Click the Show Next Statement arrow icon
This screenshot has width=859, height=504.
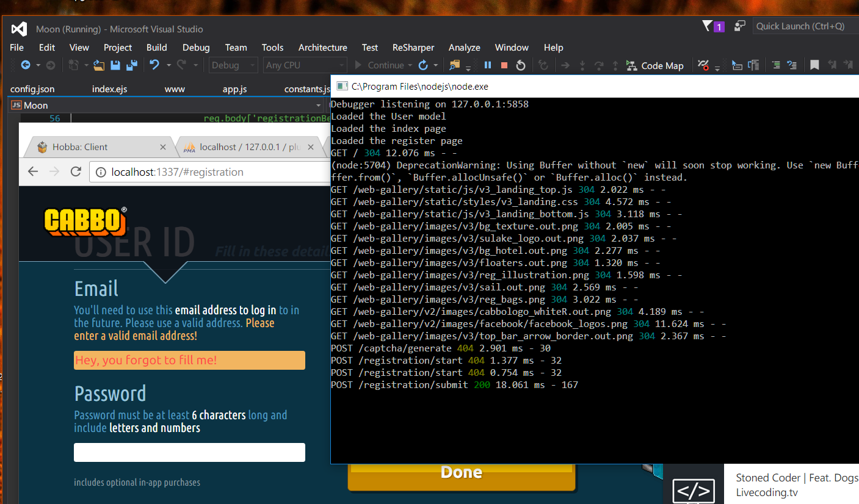coord(565,65)
